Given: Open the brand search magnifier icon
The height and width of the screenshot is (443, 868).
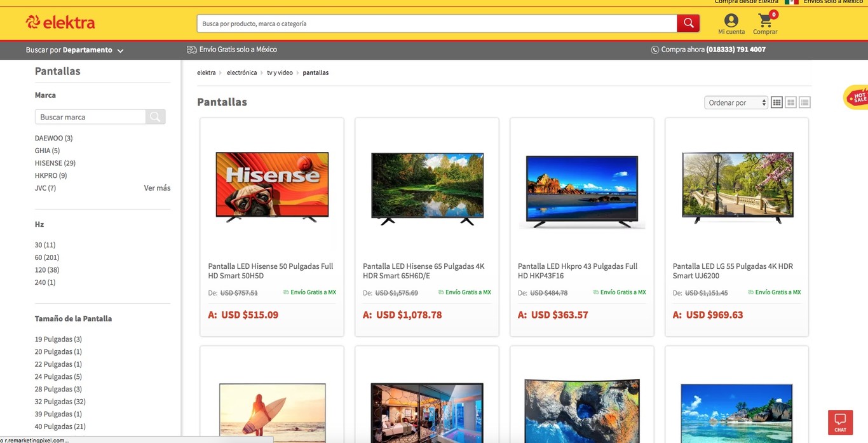Looking at the screenshot, I should pos(155,116).
